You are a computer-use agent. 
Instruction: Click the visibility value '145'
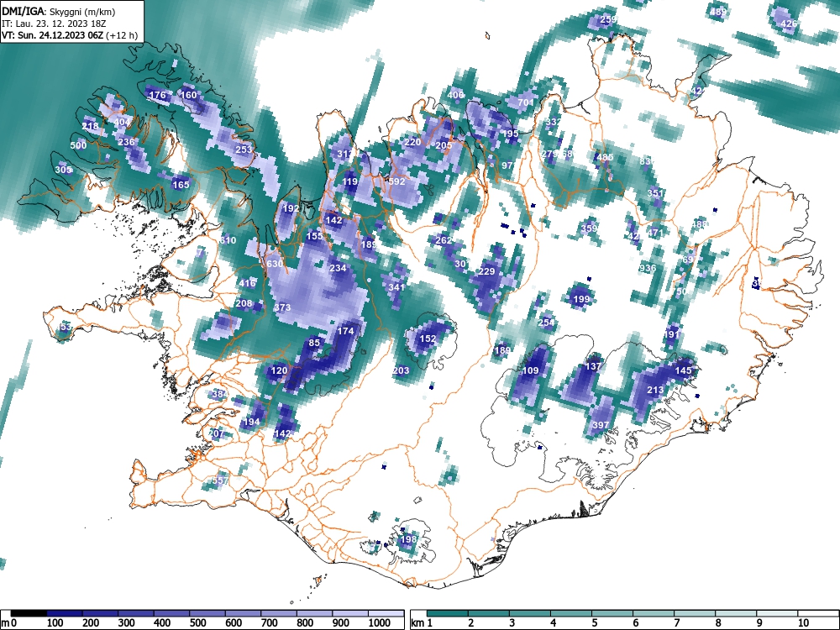tap(683, 370)
